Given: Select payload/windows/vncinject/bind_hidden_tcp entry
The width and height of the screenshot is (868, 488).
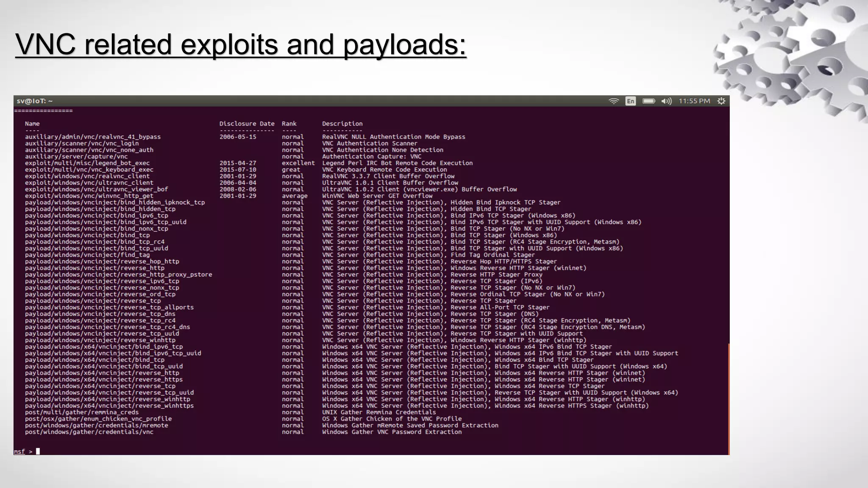Looking at the screenshot, I should (100, 209).
